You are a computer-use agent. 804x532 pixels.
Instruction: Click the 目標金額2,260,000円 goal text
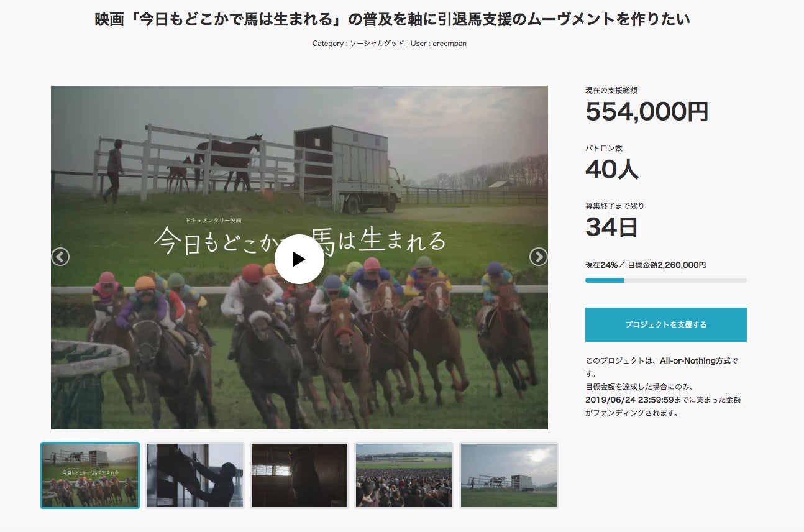coord(667,265)
